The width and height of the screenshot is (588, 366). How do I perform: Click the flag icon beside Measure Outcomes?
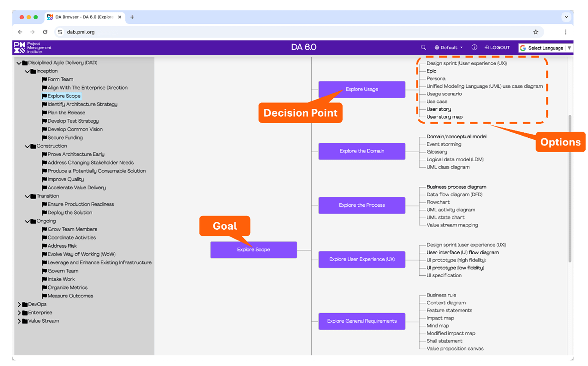coord(44,296)
